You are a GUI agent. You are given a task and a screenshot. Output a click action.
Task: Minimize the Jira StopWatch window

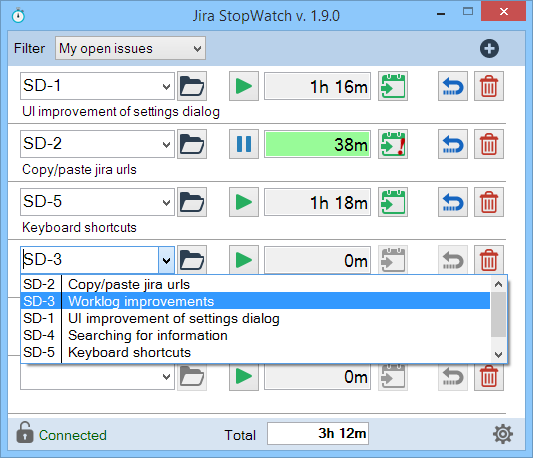[441, 14]
